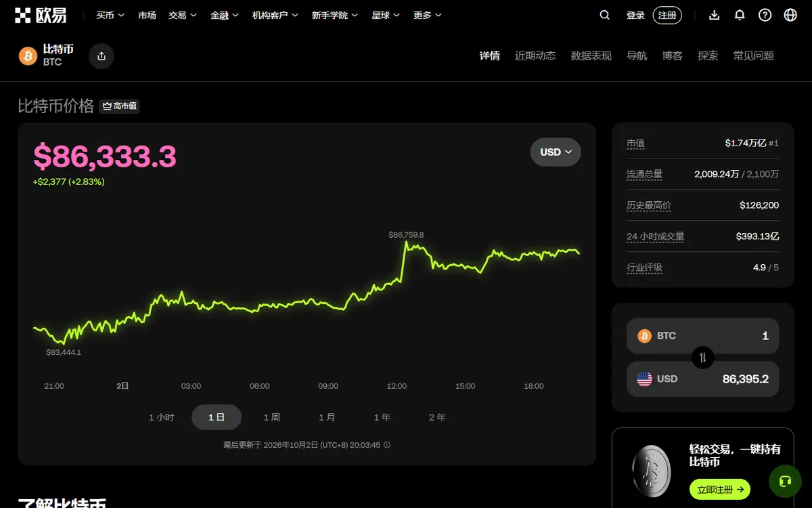This screenshot has height=508, width=812.
Task: Click the $126,200 all-time high value
Action: coord(759,205)
